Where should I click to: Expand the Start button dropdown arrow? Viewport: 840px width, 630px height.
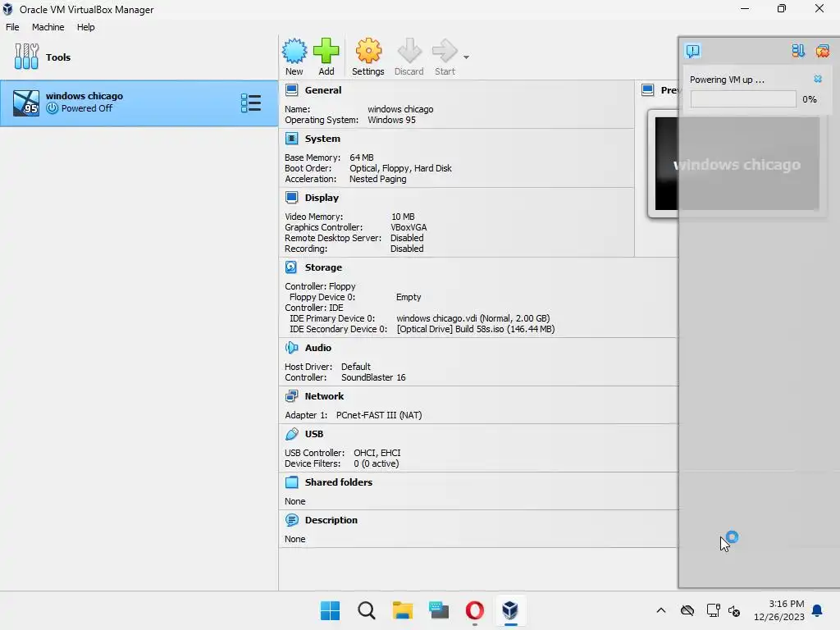click(466, 57)
